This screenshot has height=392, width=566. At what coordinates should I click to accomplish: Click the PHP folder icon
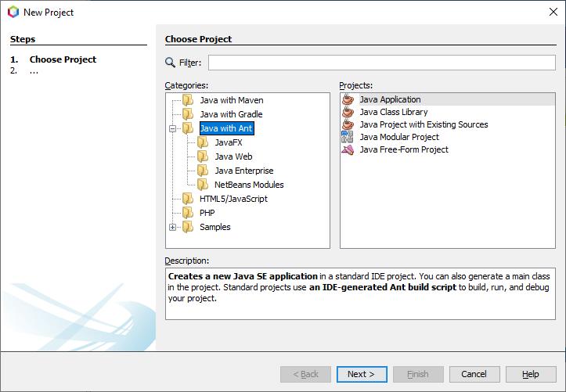188,213
